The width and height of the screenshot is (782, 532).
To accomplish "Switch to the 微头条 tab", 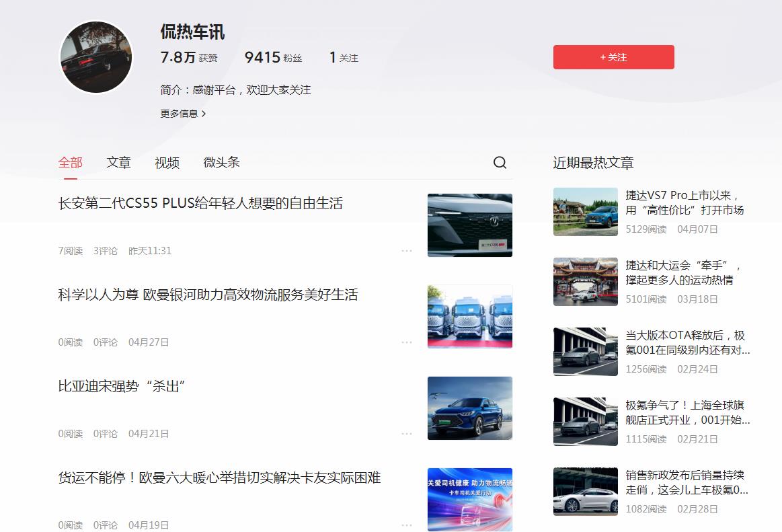I will pyautogui.click(x=221, y=163).
